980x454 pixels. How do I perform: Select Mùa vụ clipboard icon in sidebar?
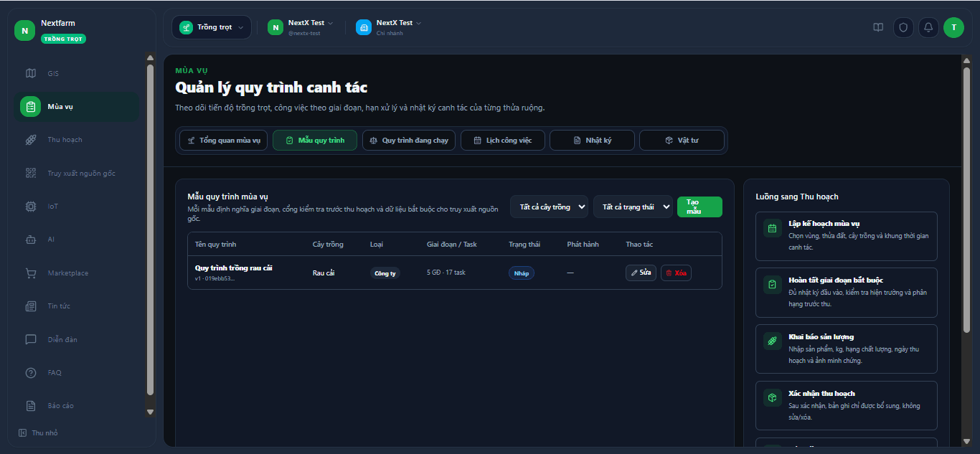click(31, 107)
